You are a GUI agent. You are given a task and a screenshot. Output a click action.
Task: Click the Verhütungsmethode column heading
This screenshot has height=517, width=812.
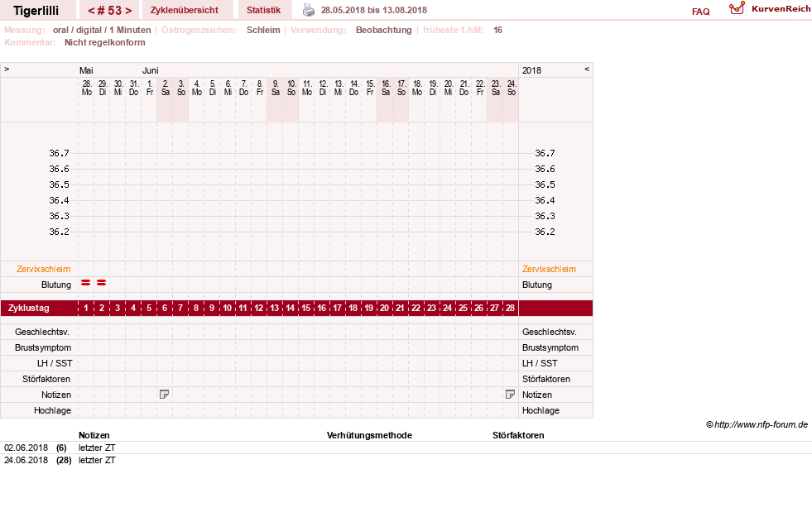pyautogui.click(x=369, y=435)
